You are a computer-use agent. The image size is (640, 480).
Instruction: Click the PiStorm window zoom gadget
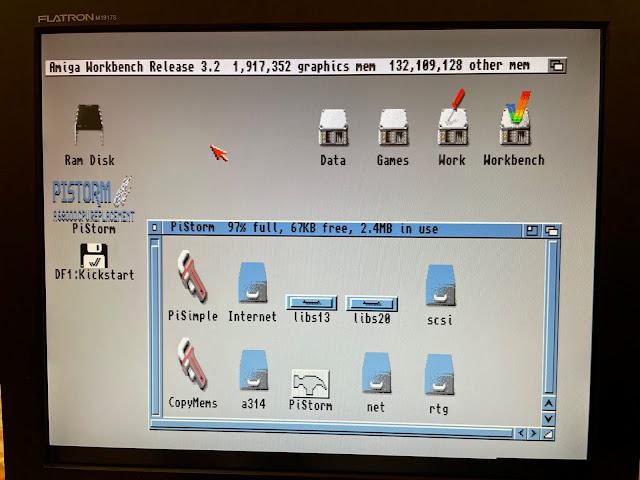coord(532,231)
